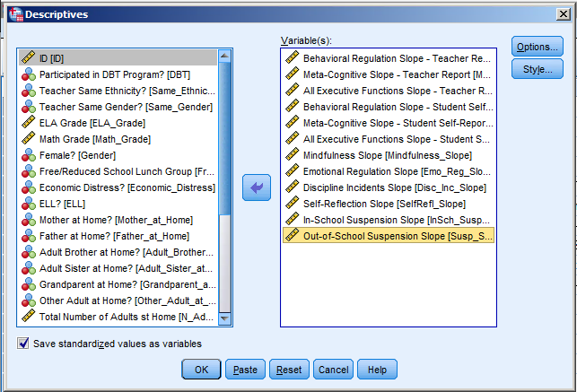Open Help for Descriptives

click(x=377, y=370)
